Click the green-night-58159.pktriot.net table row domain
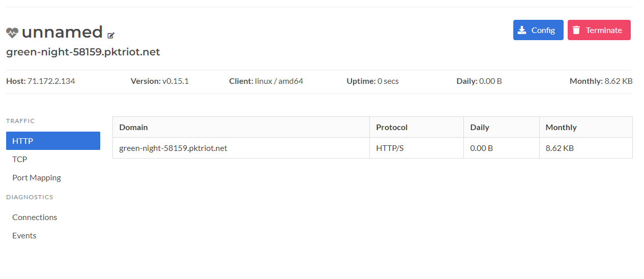644x279 pixels. click(x=173, y=148)
